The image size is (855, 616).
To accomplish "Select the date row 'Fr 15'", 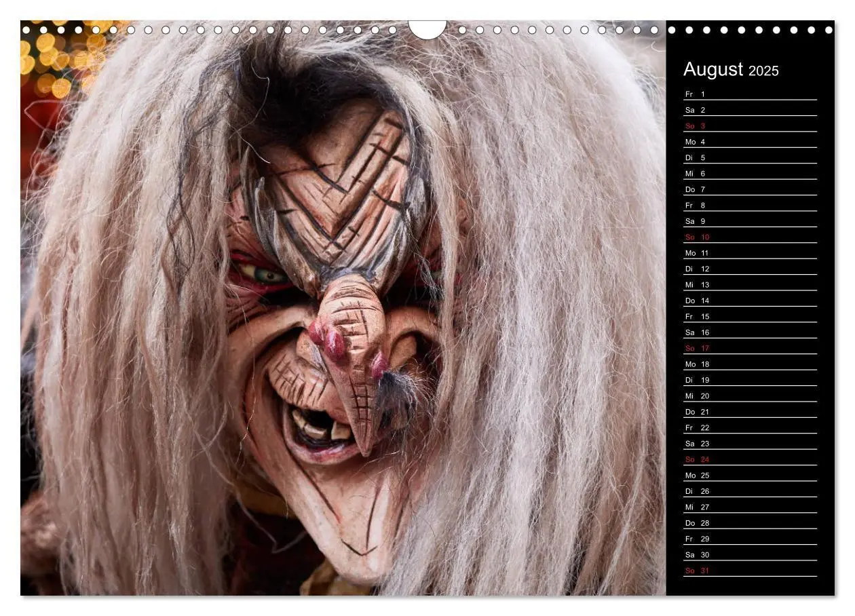I will (750, 316).
